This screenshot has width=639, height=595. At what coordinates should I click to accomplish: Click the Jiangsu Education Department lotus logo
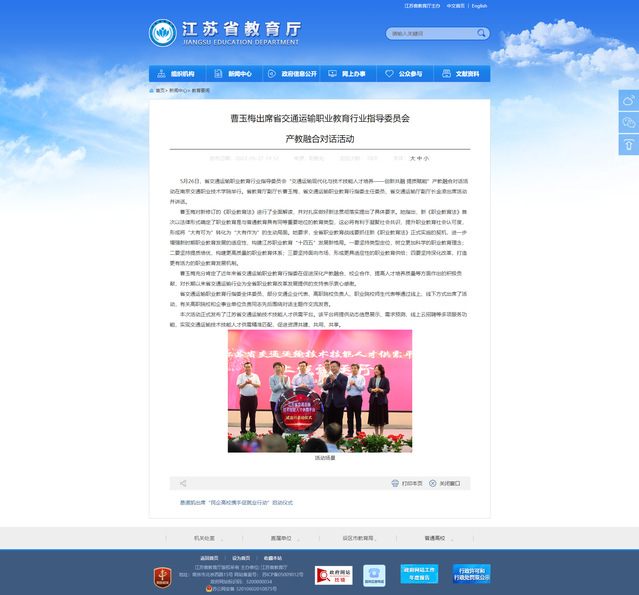164,33
